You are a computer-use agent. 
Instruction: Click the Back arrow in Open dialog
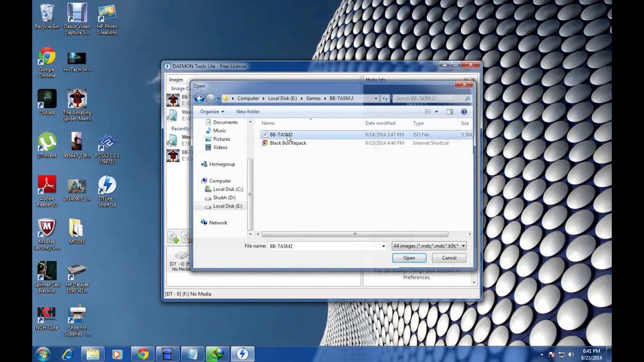(199, 99)
